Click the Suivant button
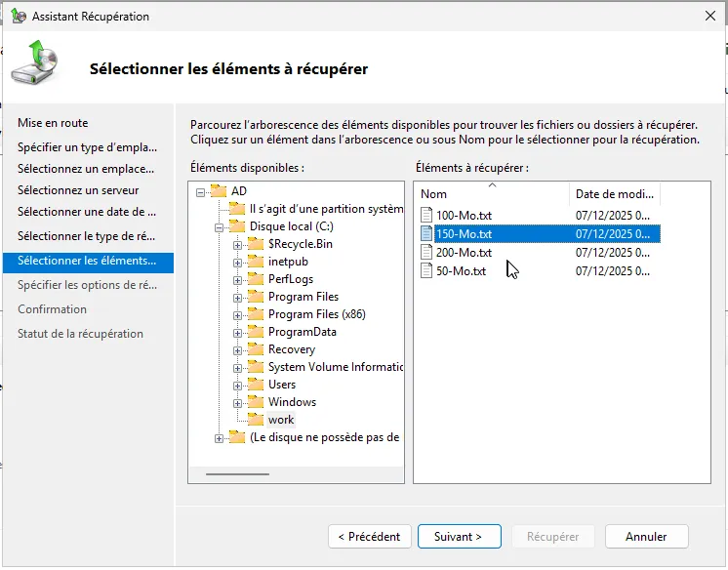The height and width of the screenshot is (570, 728). tap(459, 537)
